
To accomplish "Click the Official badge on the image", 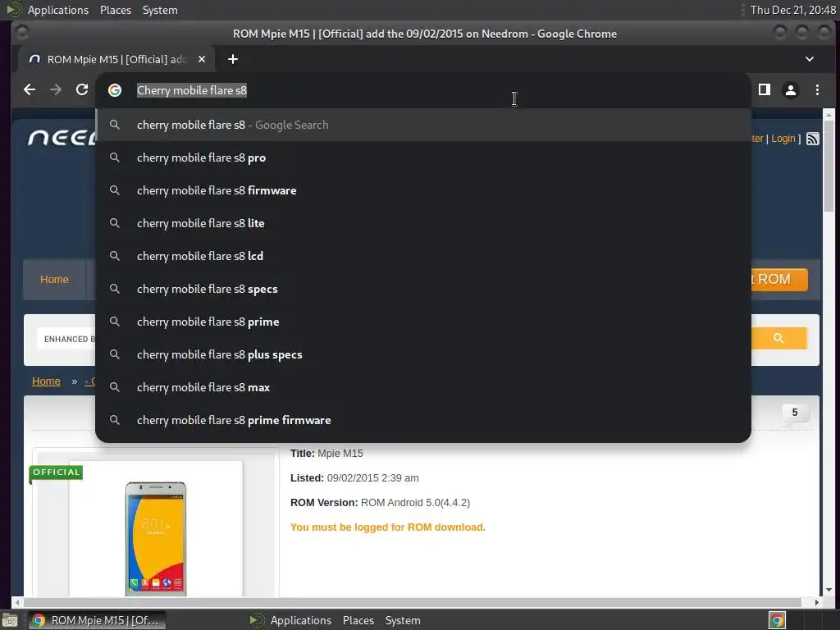I will click(x=56, y=472).
